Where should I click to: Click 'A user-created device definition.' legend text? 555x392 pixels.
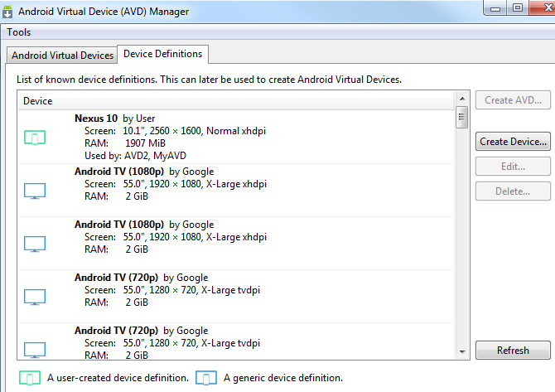point(118,378)
